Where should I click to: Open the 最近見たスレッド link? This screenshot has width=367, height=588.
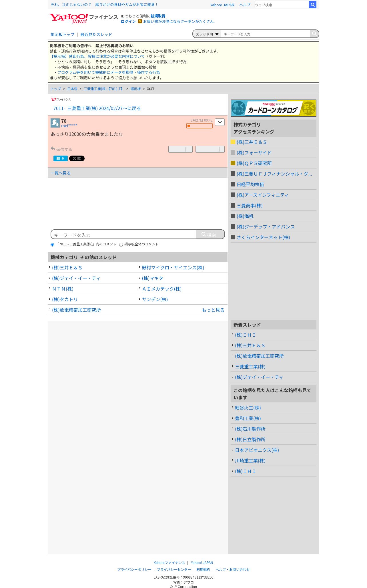pos(96,35)
